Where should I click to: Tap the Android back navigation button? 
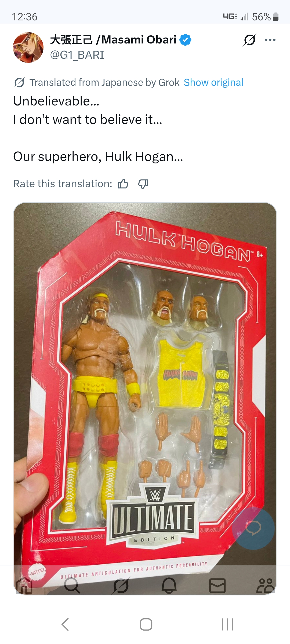[65, 624]
